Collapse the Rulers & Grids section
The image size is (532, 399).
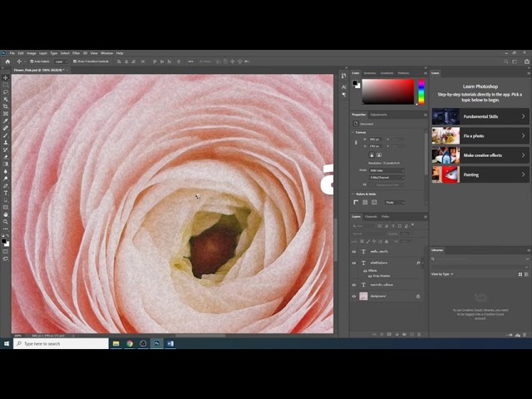(352, 194)
